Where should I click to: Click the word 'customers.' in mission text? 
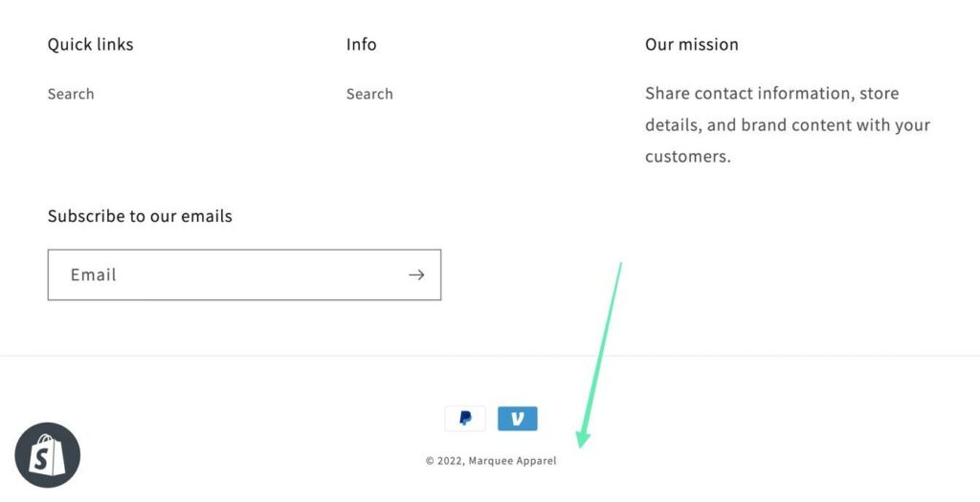click(x=688, y=157)
